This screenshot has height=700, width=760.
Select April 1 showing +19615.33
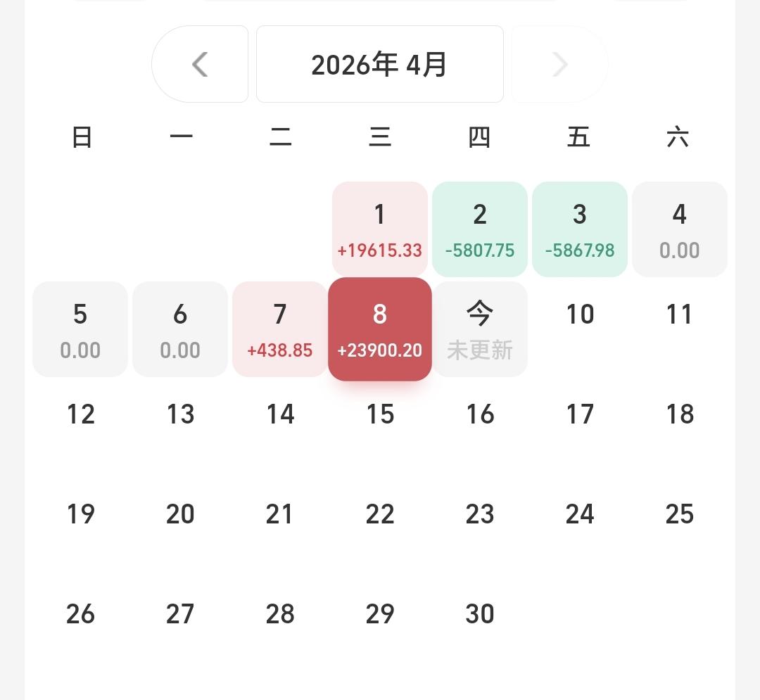[379, 229]
